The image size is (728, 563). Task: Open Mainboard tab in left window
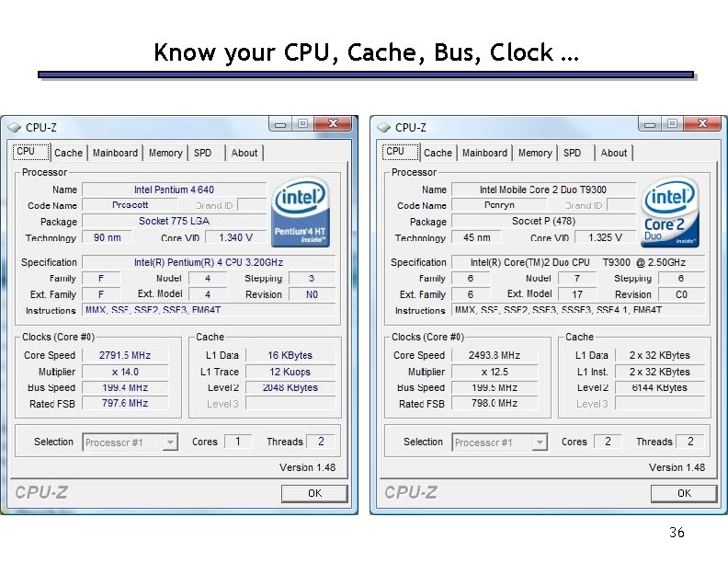coord(115,153)
